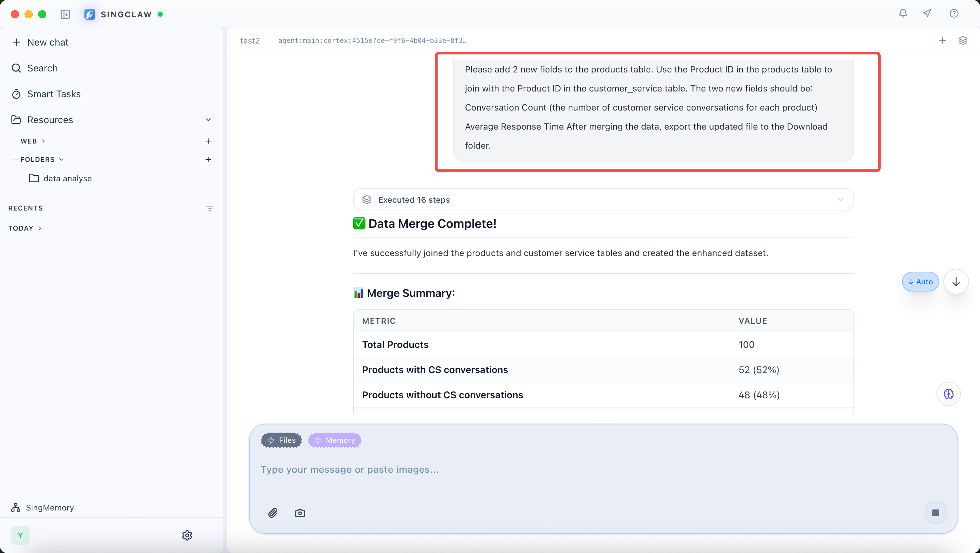Focus the message input field
Image resolution: width=980 pixels, height=553 pixels.
pos(571,469)
